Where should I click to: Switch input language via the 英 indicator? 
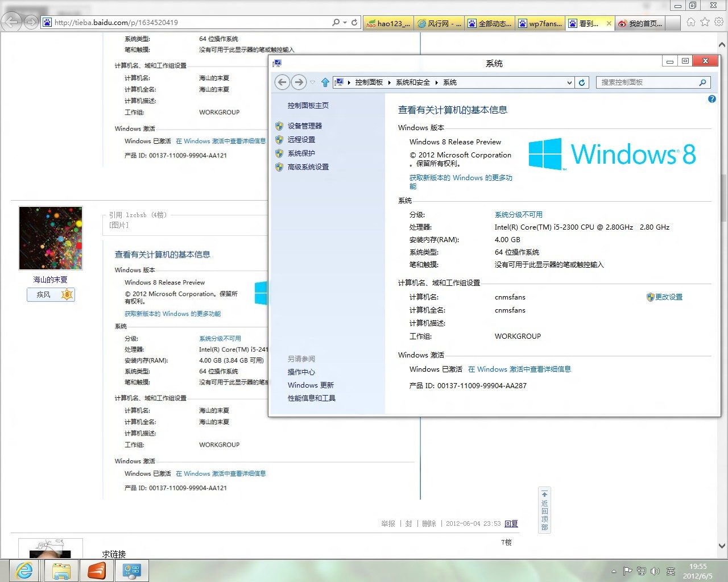tap(671, 571)
